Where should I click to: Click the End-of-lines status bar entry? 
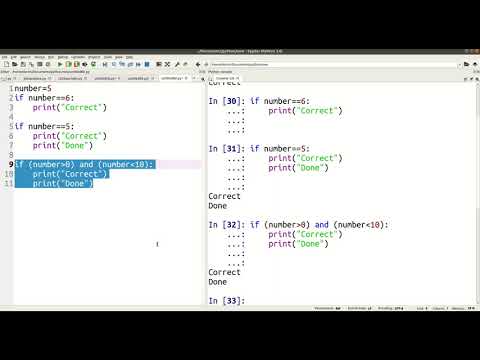click(359, 308)
